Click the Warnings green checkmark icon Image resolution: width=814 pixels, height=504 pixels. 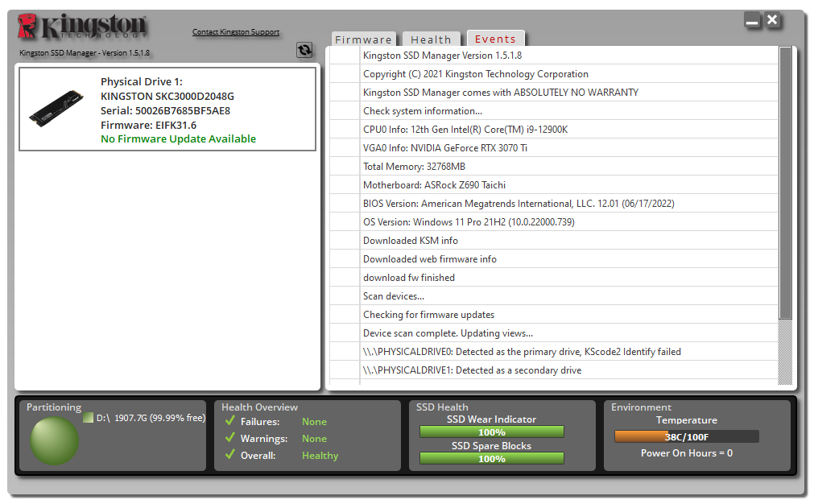tap(230, 437)
